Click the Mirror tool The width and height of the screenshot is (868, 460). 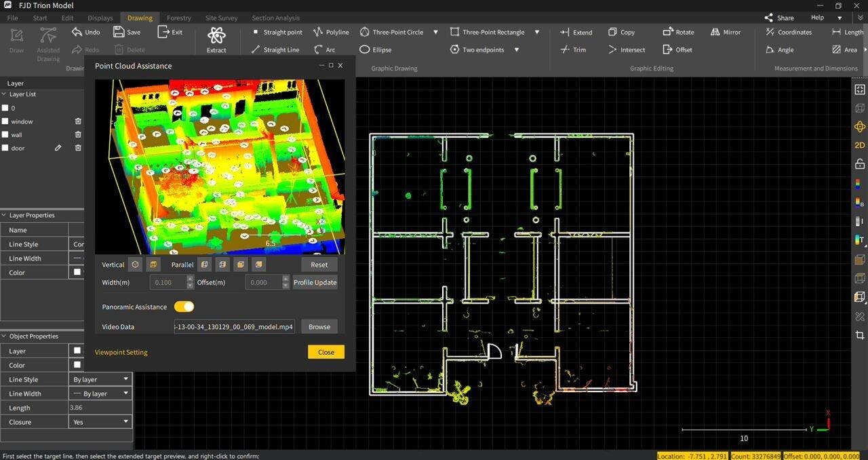pos(726,32)
